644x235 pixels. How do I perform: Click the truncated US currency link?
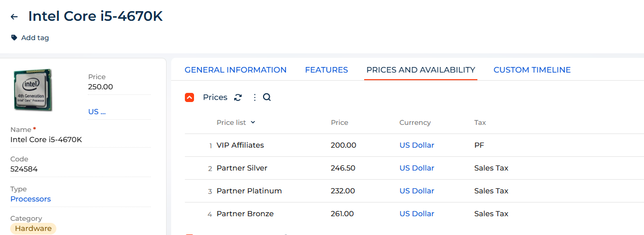coord(97,112)
